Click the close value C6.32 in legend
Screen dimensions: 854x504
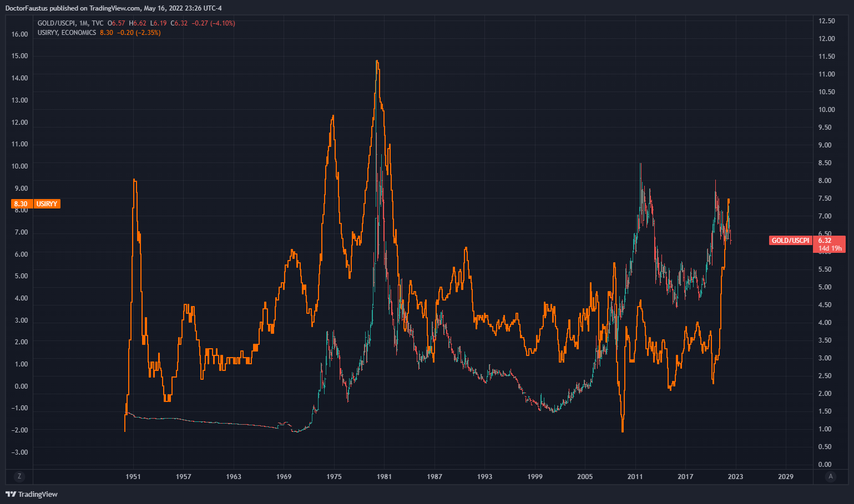click(x=179, y=23)
